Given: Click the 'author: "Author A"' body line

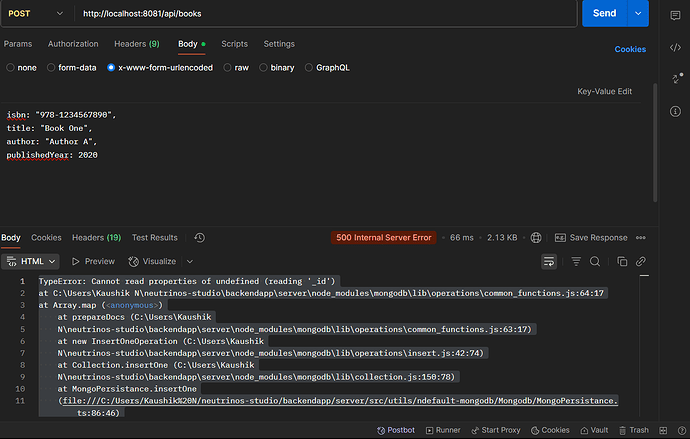Looking at the screenshot, I should (x=51, y=142).
